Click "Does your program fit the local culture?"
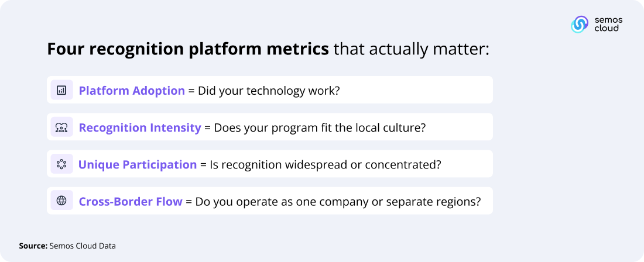This screenshot has height=262, width=644. (320, 127)
